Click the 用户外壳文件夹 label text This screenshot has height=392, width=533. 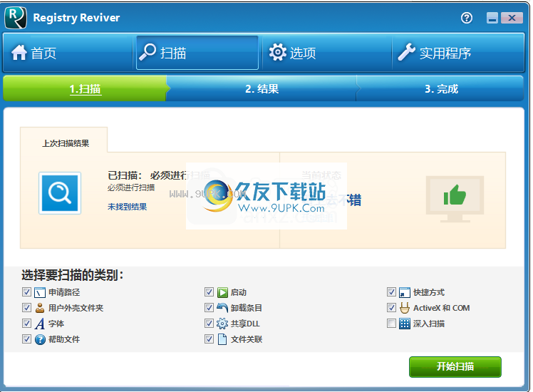point(76,308)
